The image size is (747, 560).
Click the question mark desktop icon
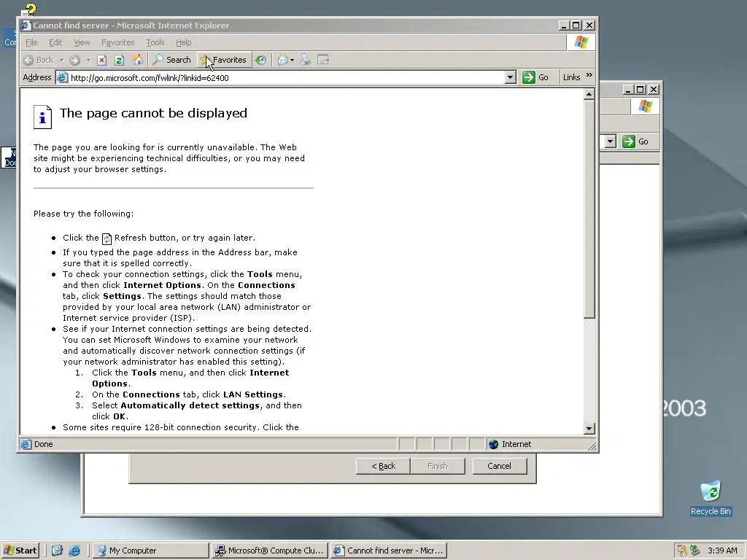point(28,9)
